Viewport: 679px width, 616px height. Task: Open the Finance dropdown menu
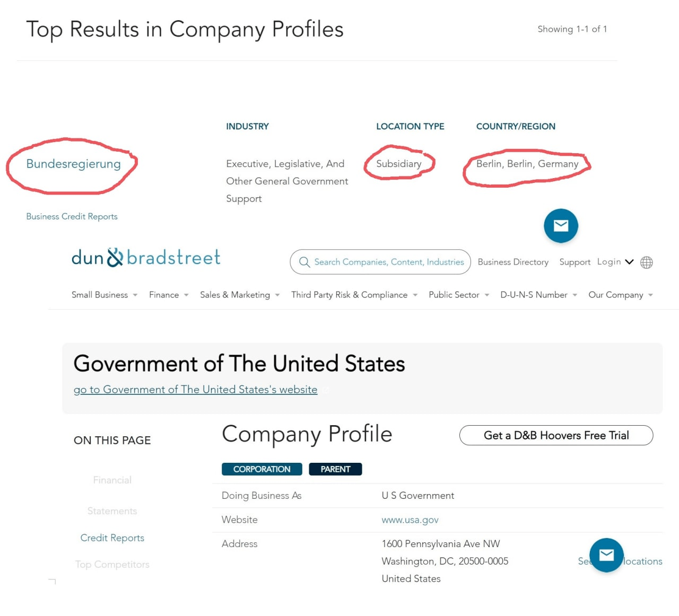point(169,295)
